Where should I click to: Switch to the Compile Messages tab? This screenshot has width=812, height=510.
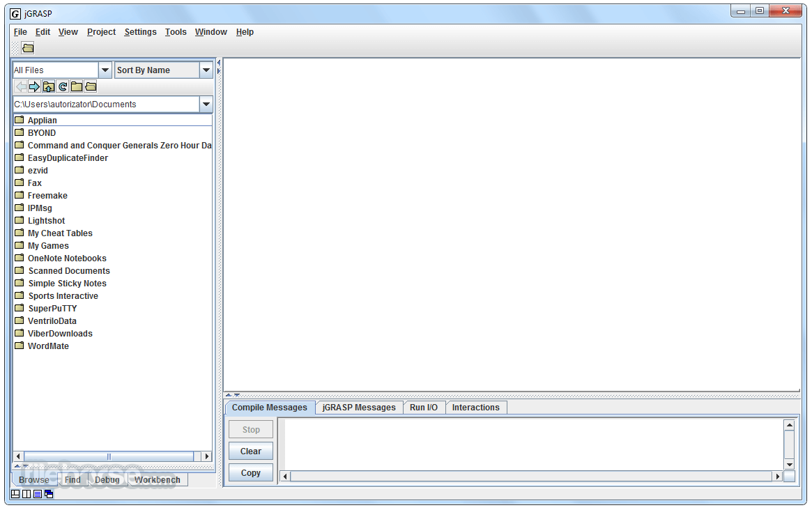pos(270,408)
